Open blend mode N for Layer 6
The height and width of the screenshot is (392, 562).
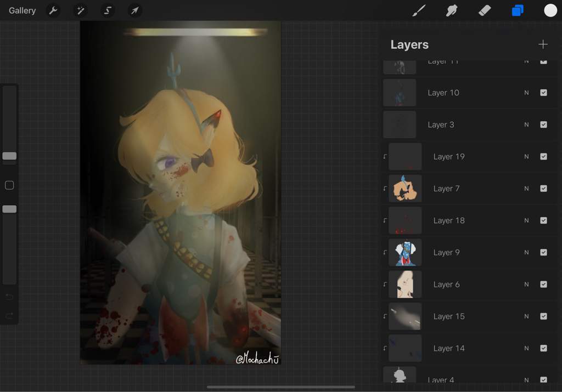click(526, 284)
